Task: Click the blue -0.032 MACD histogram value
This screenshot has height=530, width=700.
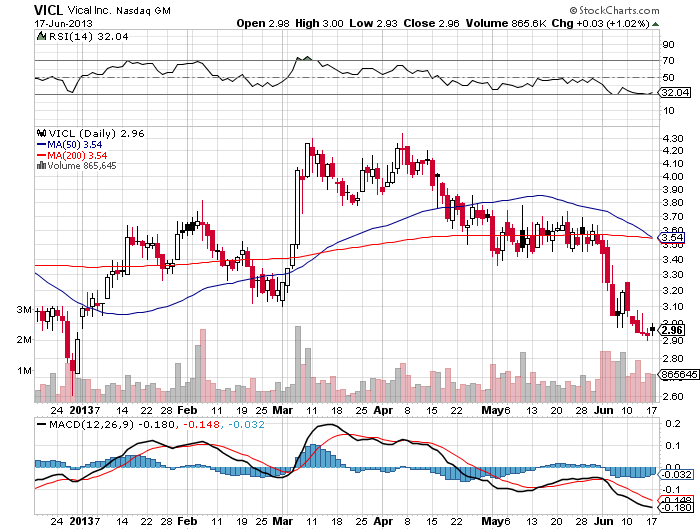Action: click(247, 424)
